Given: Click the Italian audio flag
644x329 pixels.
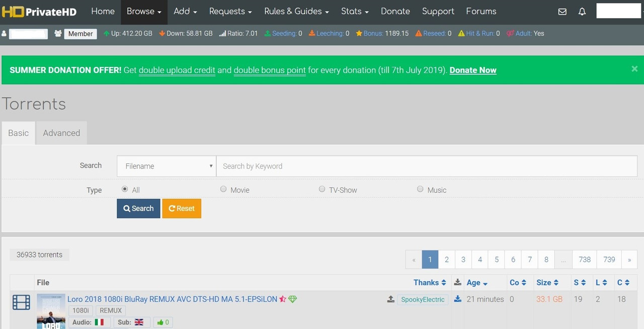Looking at the screenshot, I should pos(99,322).
